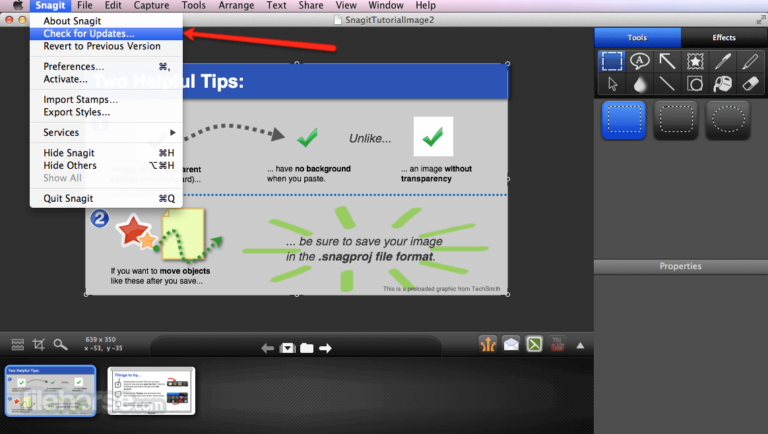Screen dimensions: 768x434
Task: Choose Import Stamps...
Action: tap(106, 99)
